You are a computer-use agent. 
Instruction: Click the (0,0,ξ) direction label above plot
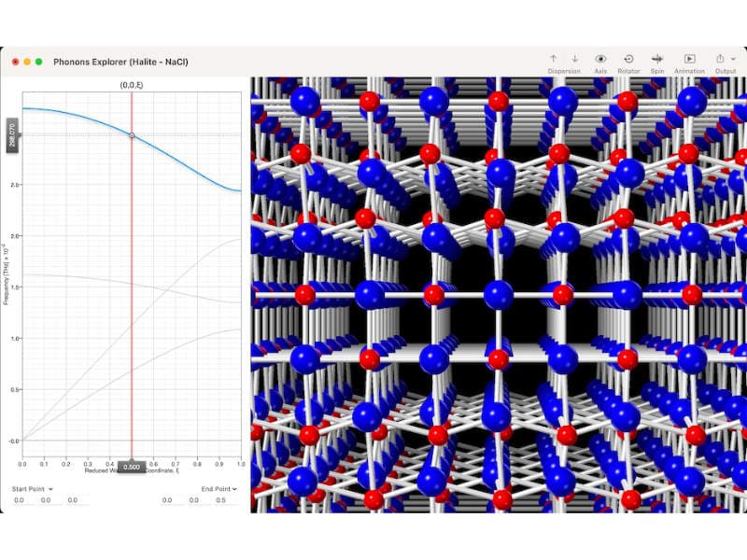tap(132, 85)
